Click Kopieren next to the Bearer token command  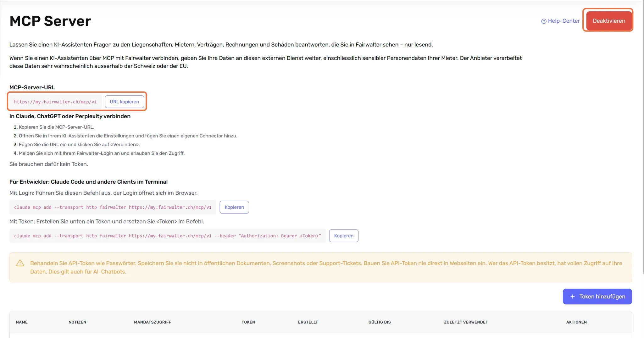pyautogui.click(x=344, y=235)
